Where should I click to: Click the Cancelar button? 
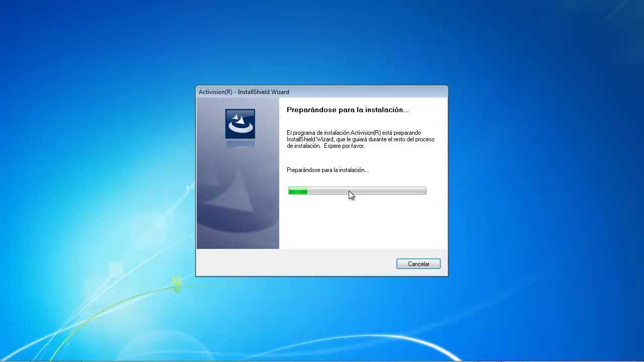[x=418, y=264]
